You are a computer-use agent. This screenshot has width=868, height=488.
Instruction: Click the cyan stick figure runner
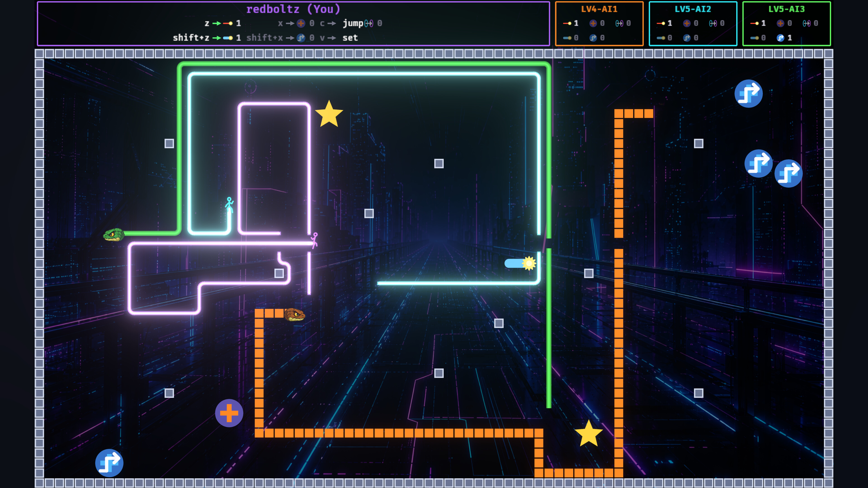point(229,205)
